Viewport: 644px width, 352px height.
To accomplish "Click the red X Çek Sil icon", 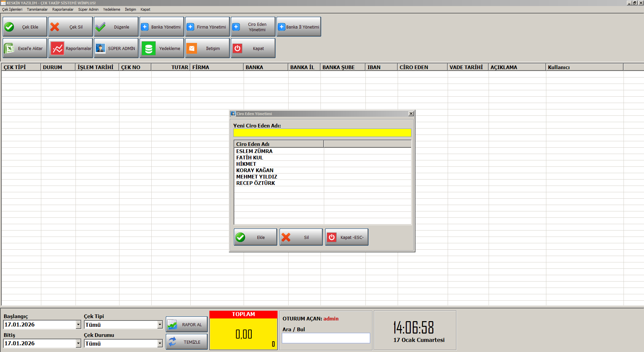I will click(x=55, y=27).
